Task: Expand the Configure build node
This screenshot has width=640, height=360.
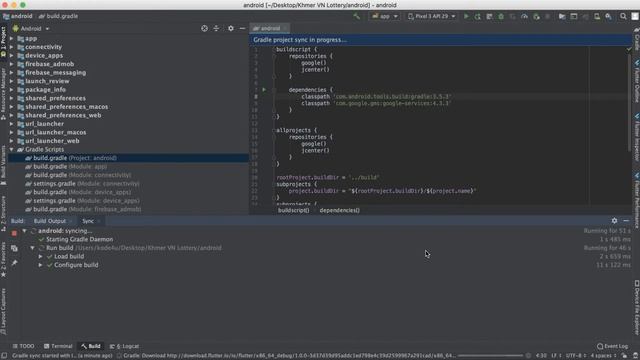Action: (40, 265)
